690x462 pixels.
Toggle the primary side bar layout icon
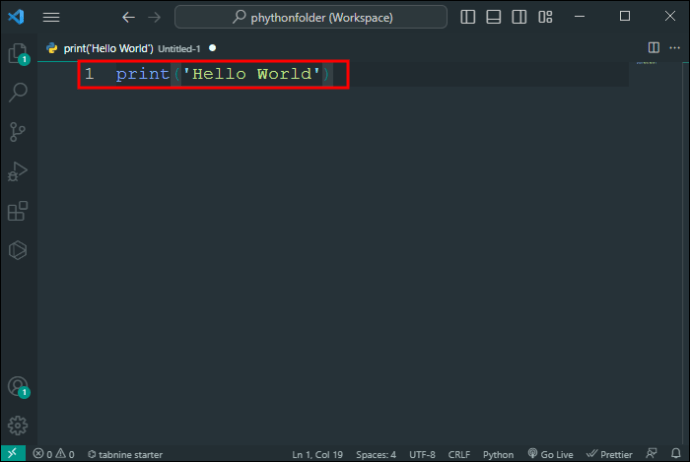pos(467,17)
